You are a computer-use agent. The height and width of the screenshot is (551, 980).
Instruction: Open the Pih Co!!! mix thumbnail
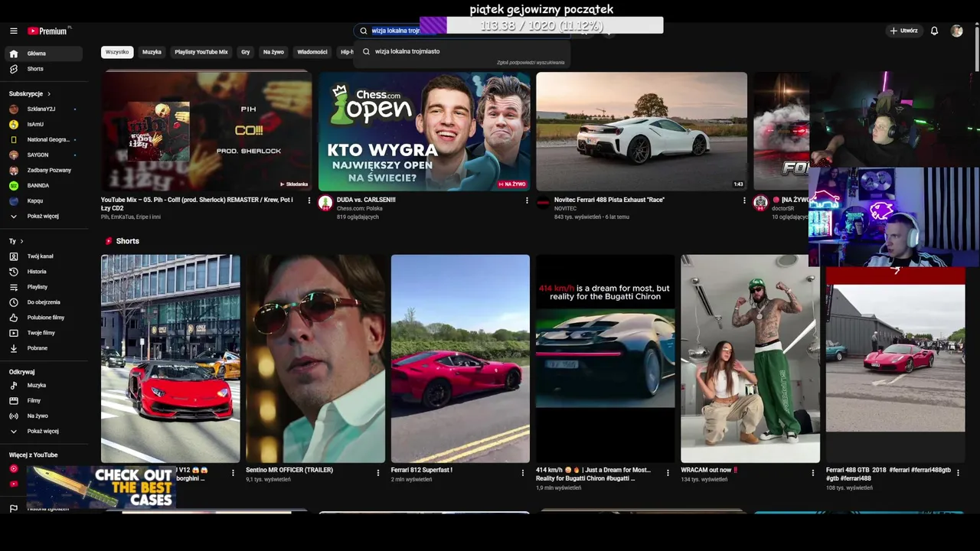tap(207, 131)
